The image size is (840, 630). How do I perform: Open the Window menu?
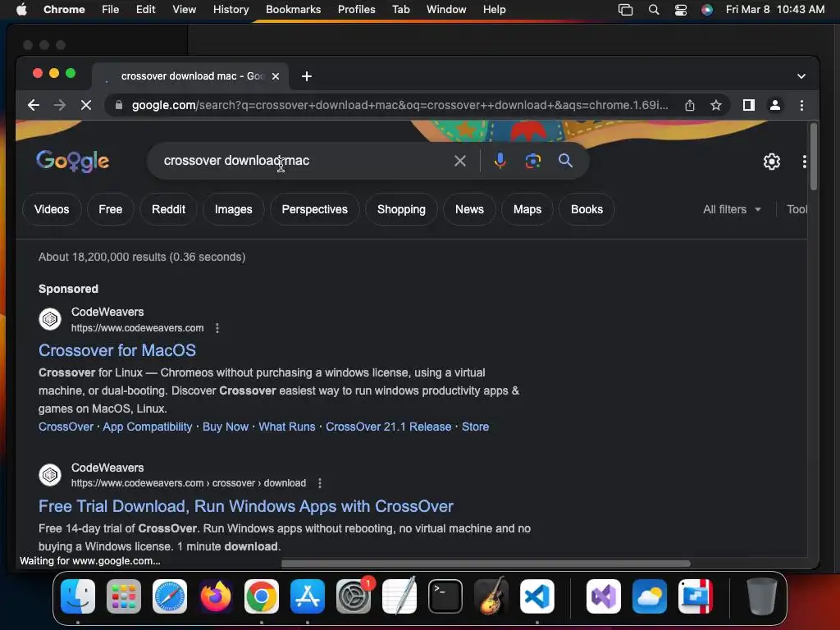coord(446,9)
